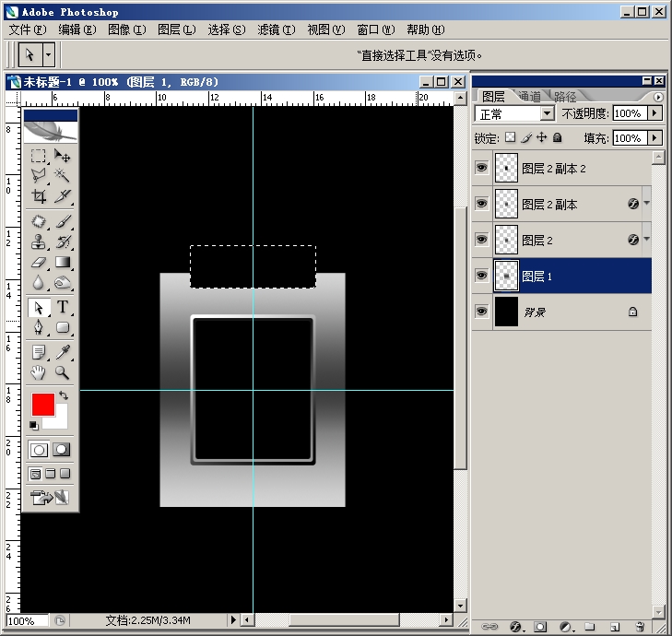672x636 pixels.
Task: Create a new layer icon
Action: [615, 627]
